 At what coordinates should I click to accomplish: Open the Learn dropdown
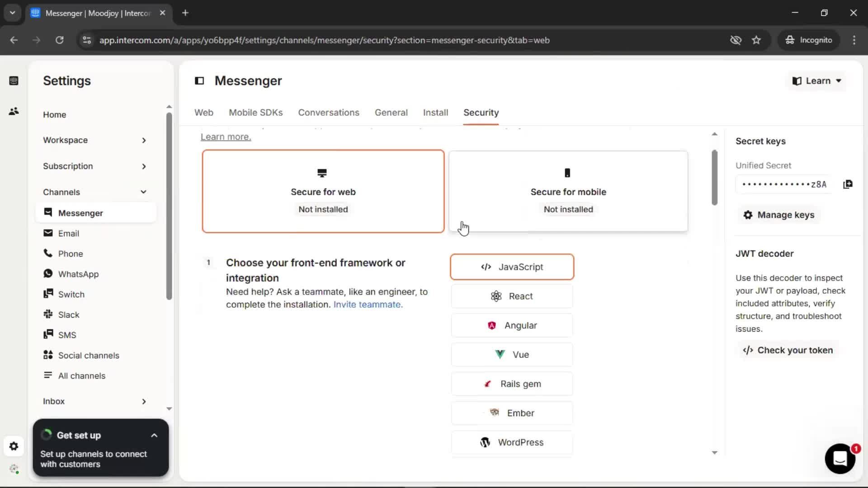pos(817,81)
